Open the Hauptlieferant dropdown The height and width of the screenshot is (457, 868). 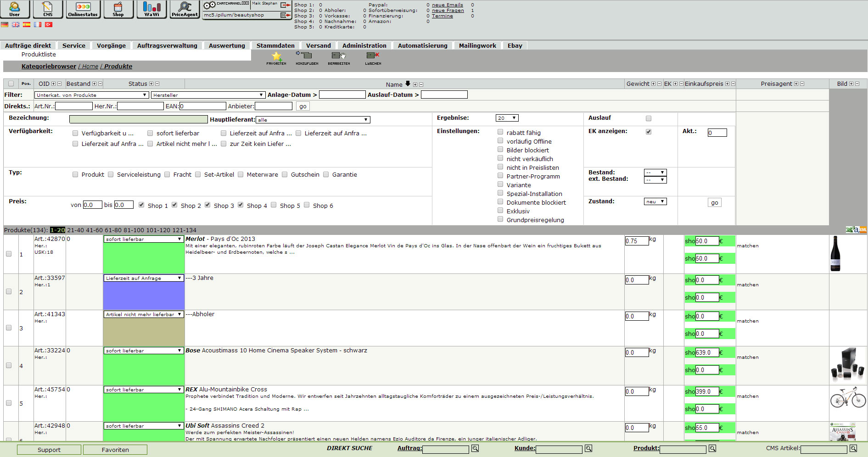click(x=313, y=120)
